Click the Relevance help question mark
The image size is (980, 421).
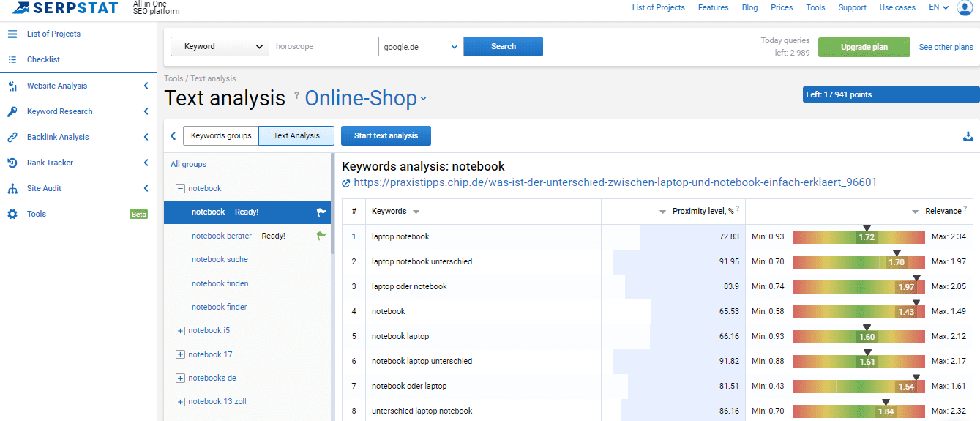coord(966,209)
